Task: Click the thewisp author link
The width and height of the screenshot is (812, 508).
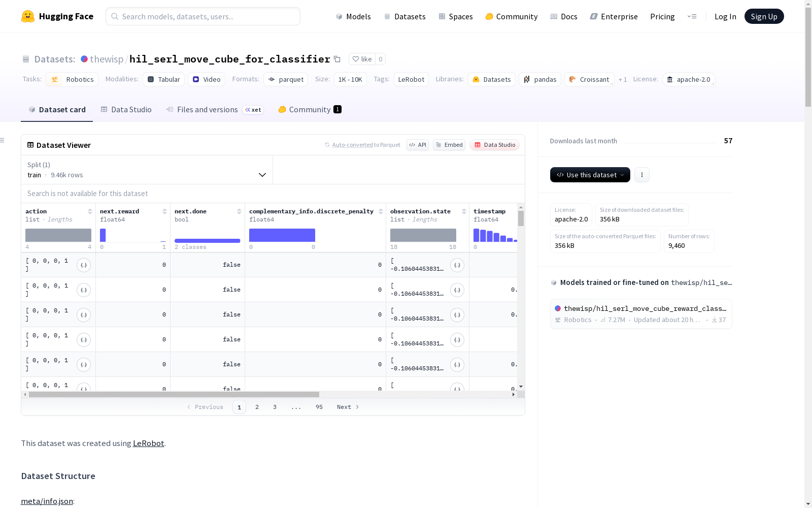Action: pos(107,59)
